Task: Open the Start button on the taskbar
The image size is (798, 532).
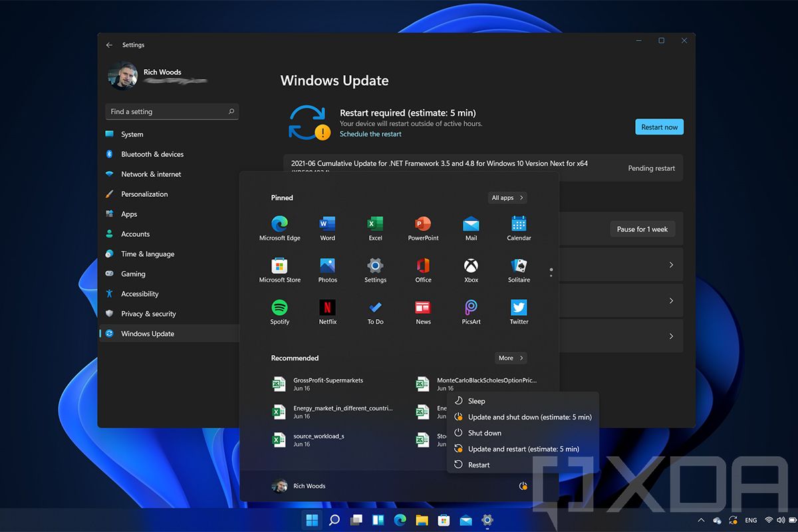Action: point(311,520)
